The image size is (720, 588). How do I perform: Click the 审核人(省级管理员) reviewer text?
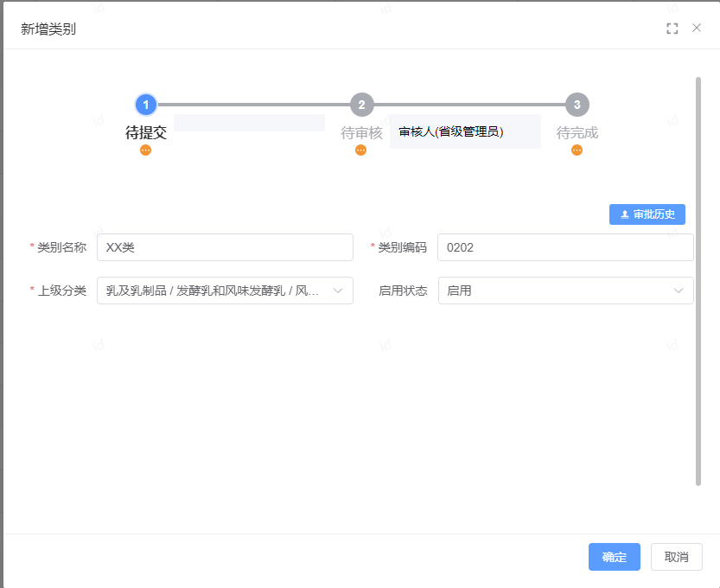click(x=451, y=131)
